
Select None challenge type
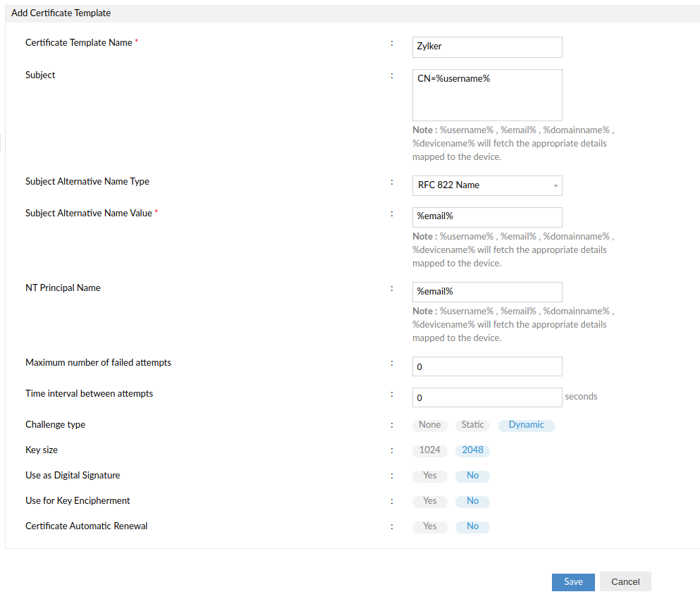[x=429, y=425]
